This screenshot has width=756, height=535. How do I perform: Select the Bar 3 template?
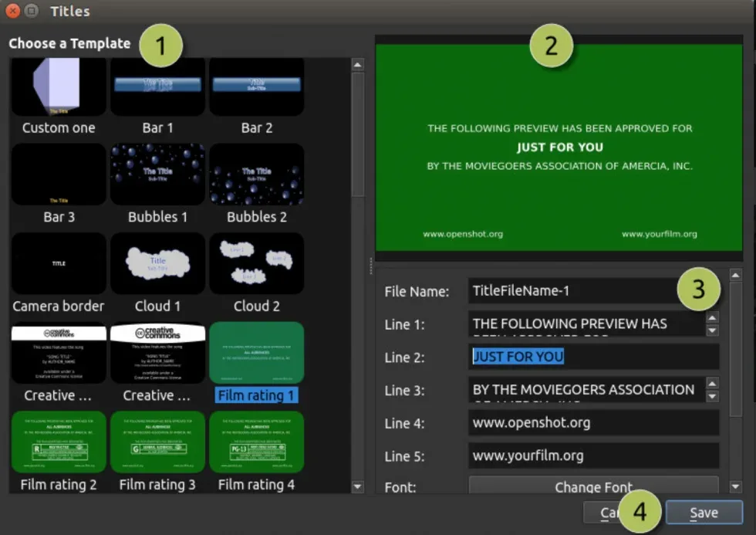click(x=59, y=174)
